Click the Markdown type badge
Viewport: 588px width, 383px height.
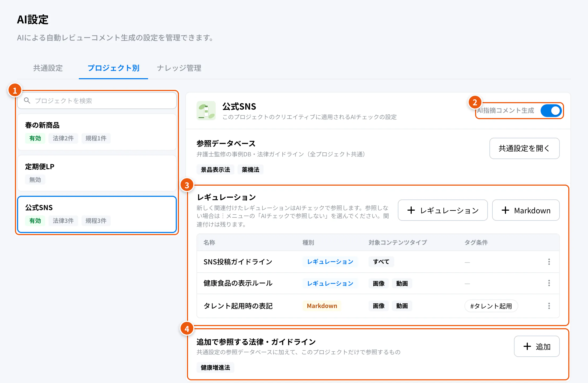[322, 306]
